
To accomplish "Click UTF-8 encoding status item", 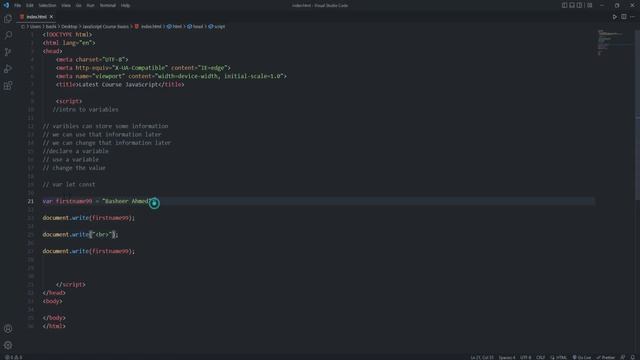I will pyautogui.click(x=526, y=357).
